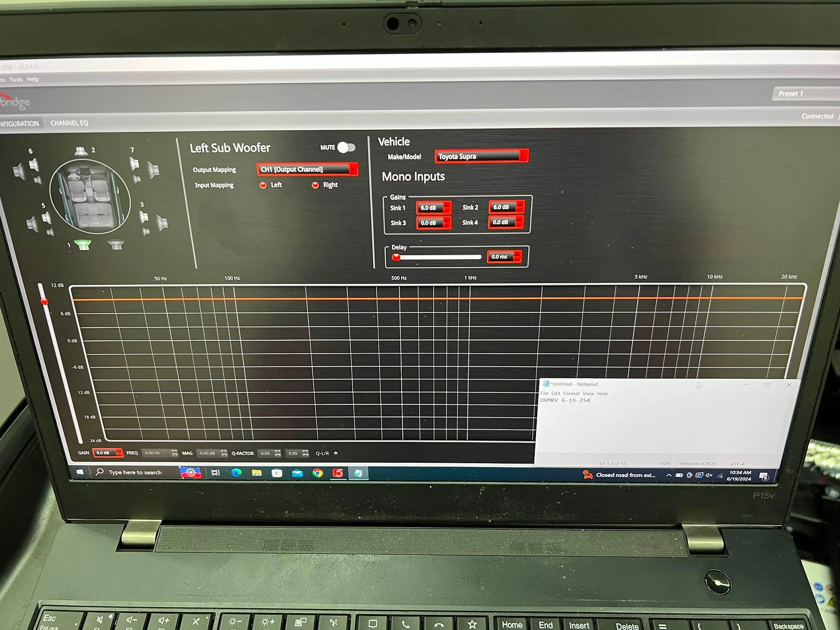Open the Format menu in Notepad

[571, 394]
